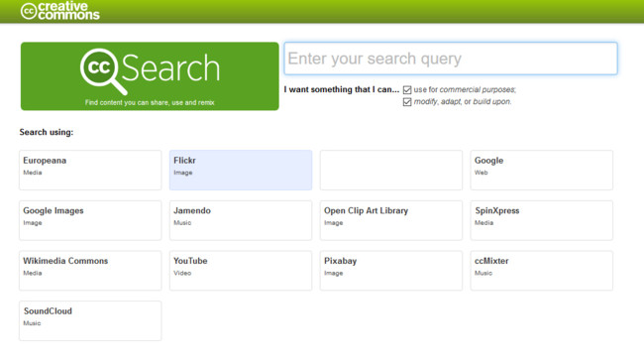
Task: Select Google web search source
Action: tap(542, 170)
